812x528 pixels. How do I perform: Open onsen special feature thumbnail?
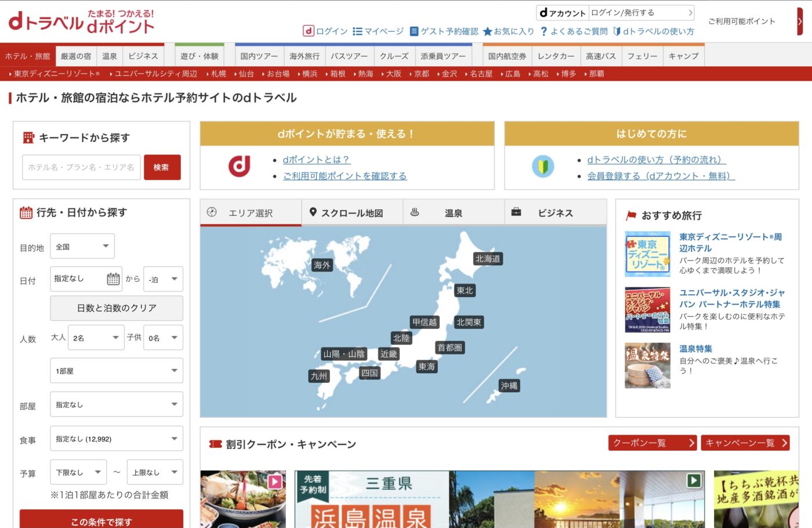(648, 366)
